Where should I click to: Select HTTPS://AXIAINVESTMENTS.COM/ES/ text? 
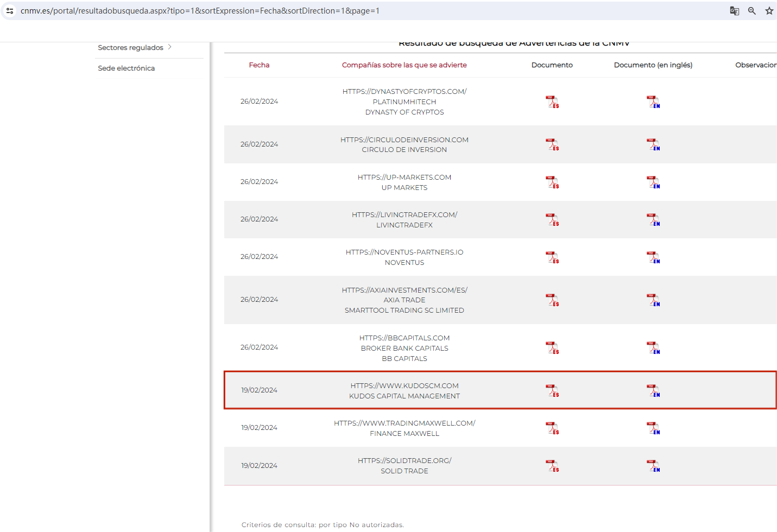(405, 290)
